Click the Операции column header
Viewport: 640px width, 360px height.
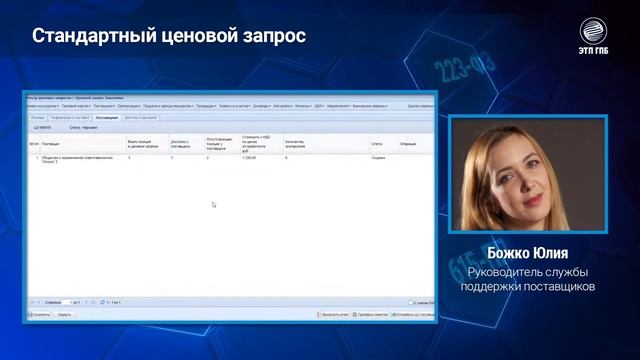coord(416,144)
